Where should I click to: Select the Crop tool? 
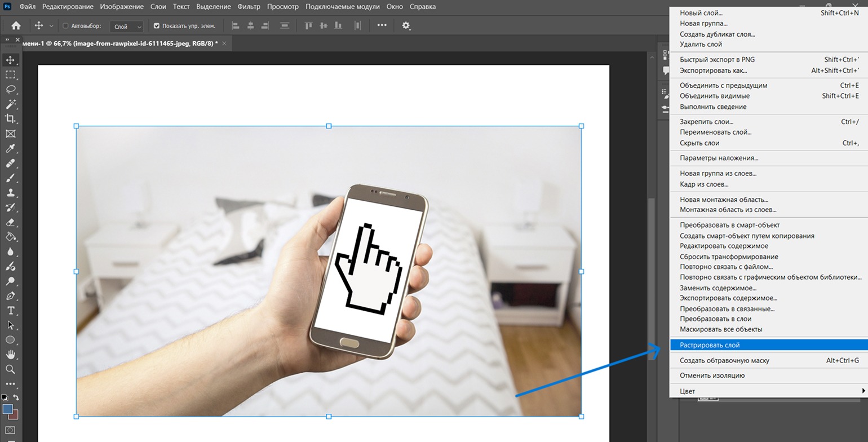tap(10, 119)
